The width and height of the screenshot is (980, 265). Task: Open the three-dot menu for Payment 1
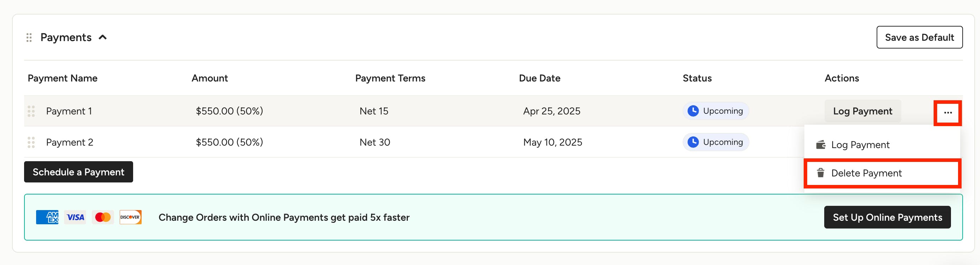[x=947, y=113]
